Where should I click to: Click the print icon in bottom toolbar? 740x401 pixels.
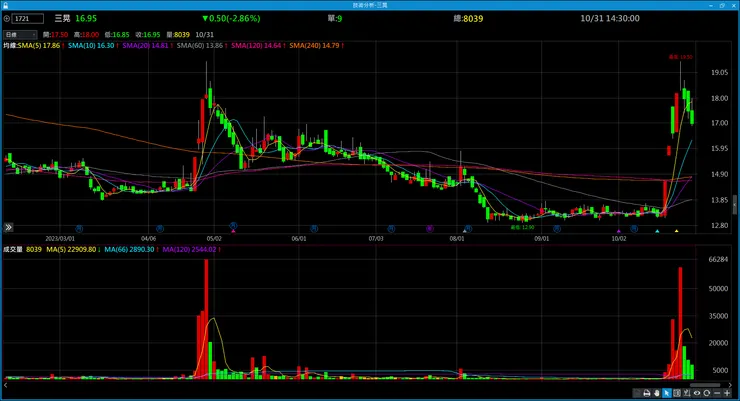647,393
